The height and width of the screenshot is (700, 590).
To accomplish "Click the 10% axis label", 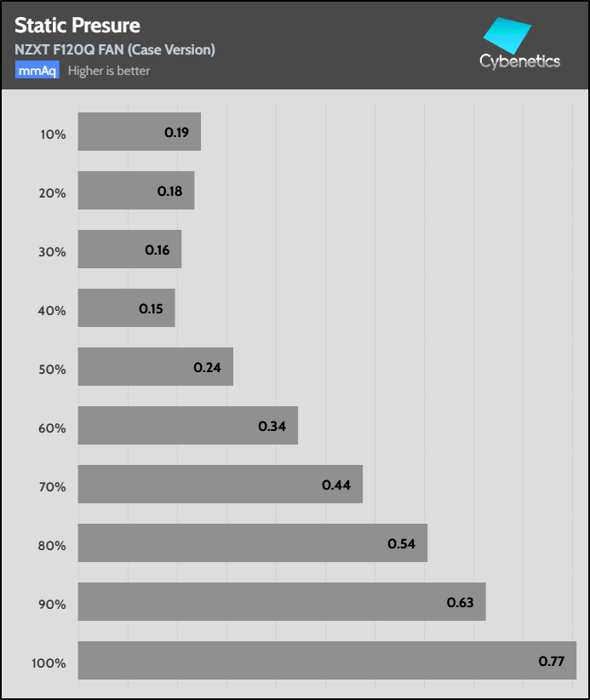I will (52, 135).
